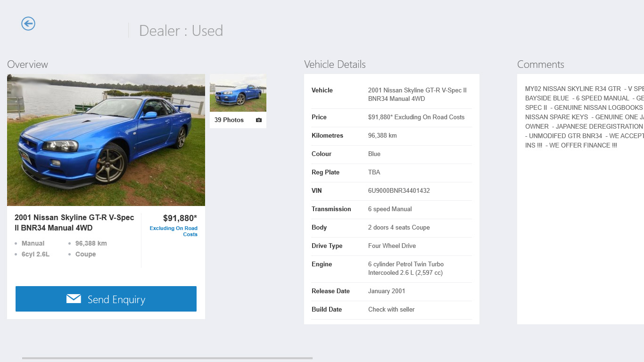Click the envelope icon on Send Enquiry
This screenshot has height=362, width=644.
74,299
